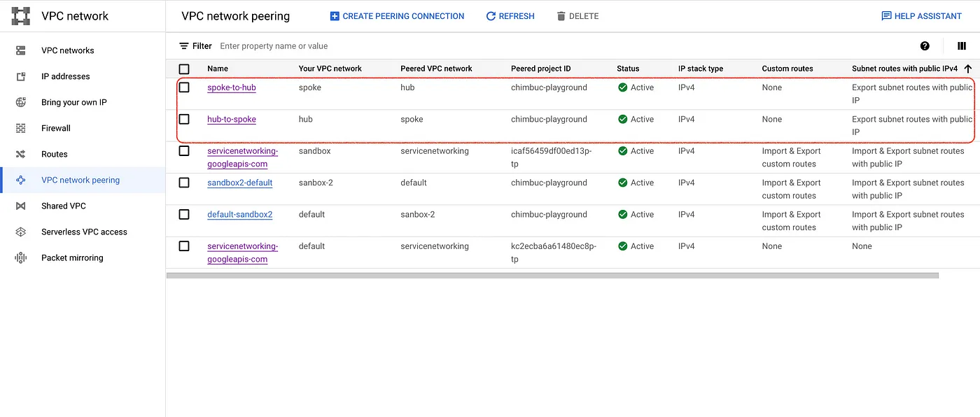The width and height of the screenshot is (980, 417).
Task: Sort by Subnet routes column arrow
Action: pyautogui.click(x=968, y=69)
